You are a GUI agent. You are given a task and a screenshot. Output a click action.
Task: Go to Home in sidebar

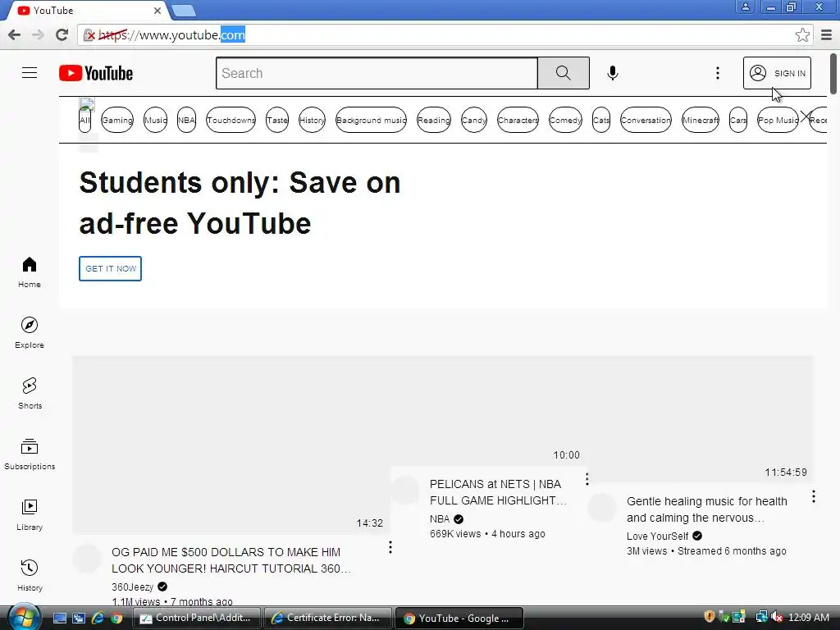[x=30, y=272]
